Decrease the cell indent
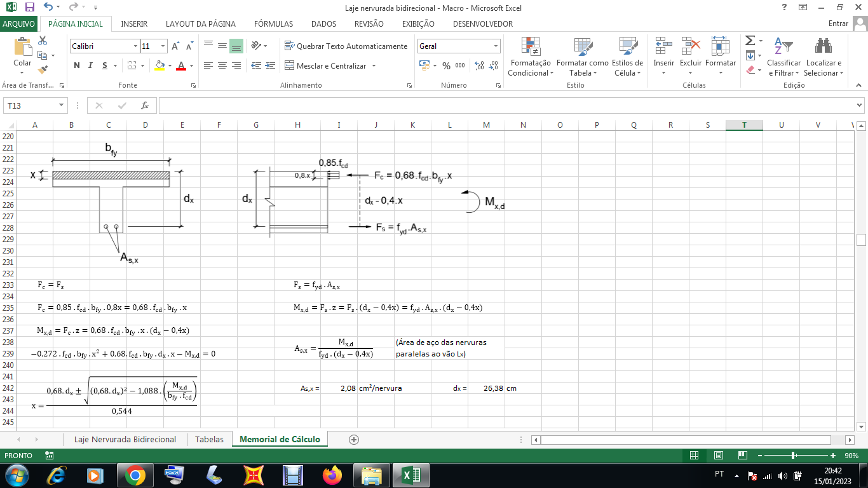Screen dimensions: 868x488 click(x=256, y=65)
